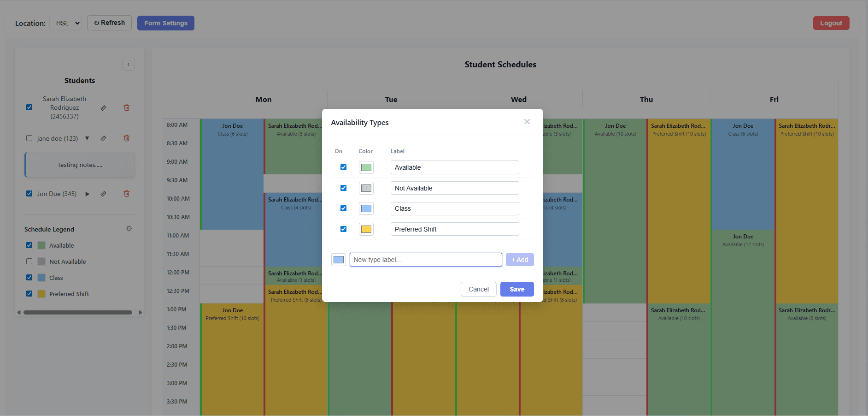Toggle the Not Available type checkbox in dialog

[x=343, y=188]
